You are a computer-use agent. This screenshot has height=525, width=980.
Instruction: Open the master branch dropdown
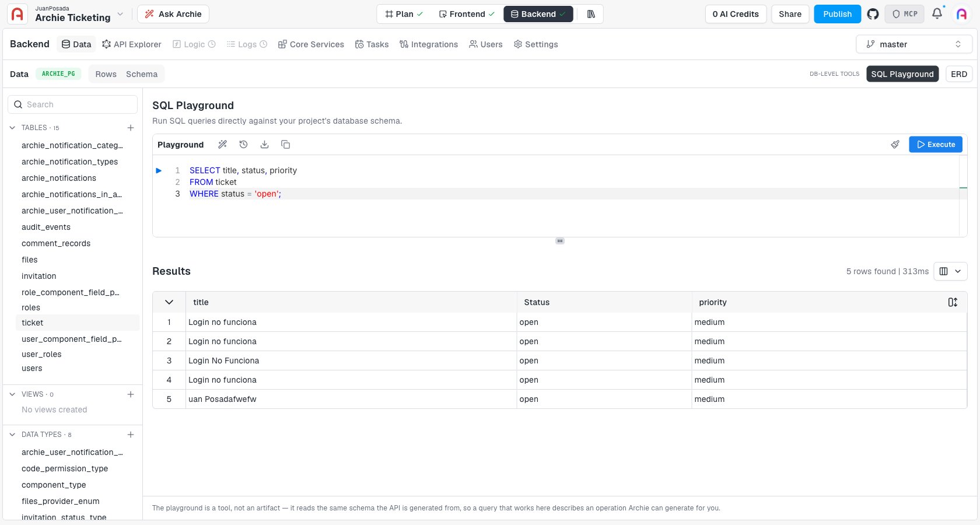914,44
